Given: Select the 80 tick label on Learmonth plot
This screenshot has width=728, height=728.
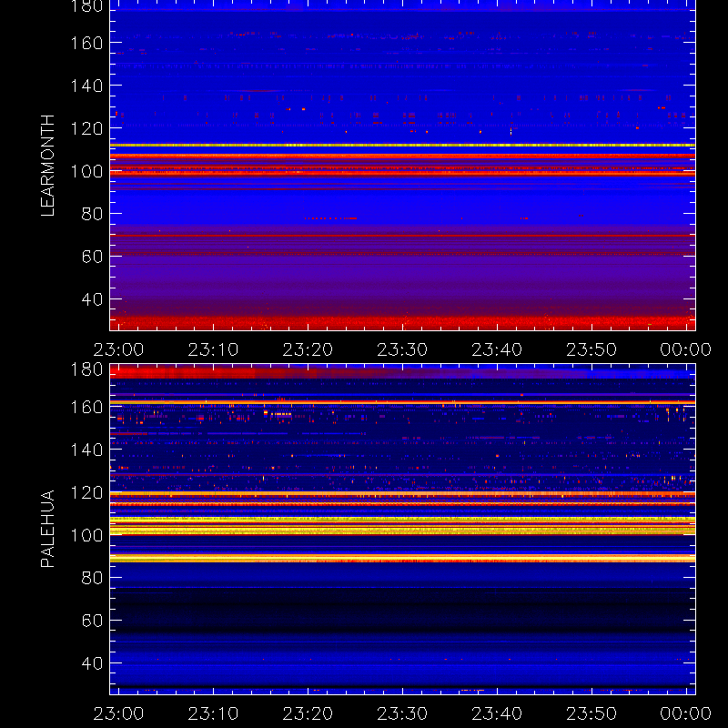Looking at the screenshot, I should point(92,214).
